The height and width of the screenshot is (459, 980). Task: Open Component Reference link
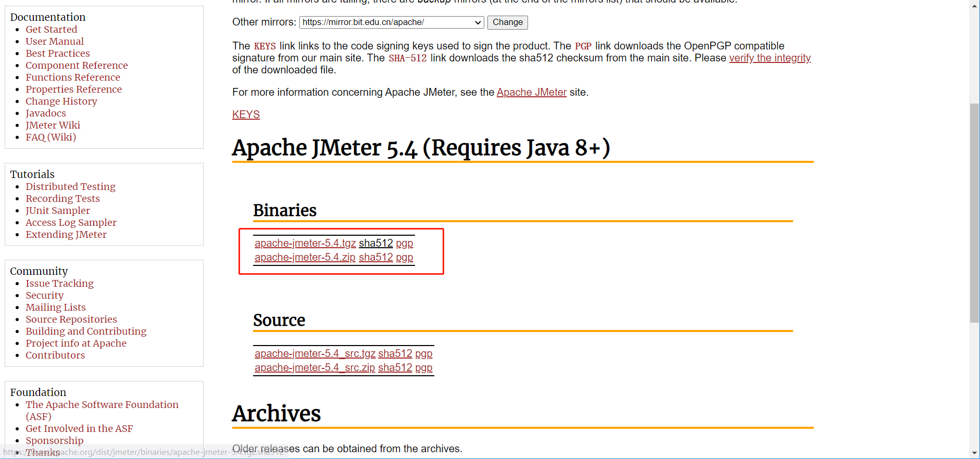[77, 66]
